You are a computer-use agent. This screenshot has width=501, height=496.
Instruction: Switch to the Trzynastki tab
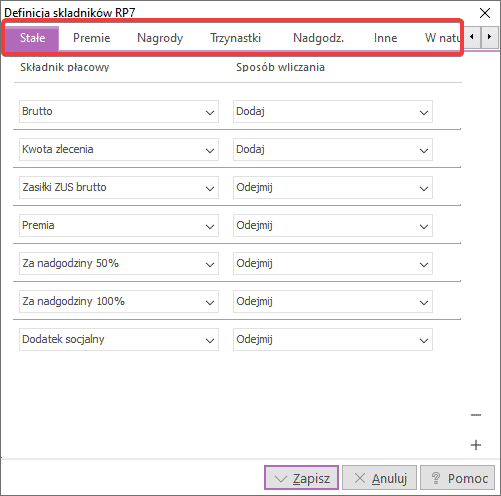pyautogui.click(x=235, y=38)
